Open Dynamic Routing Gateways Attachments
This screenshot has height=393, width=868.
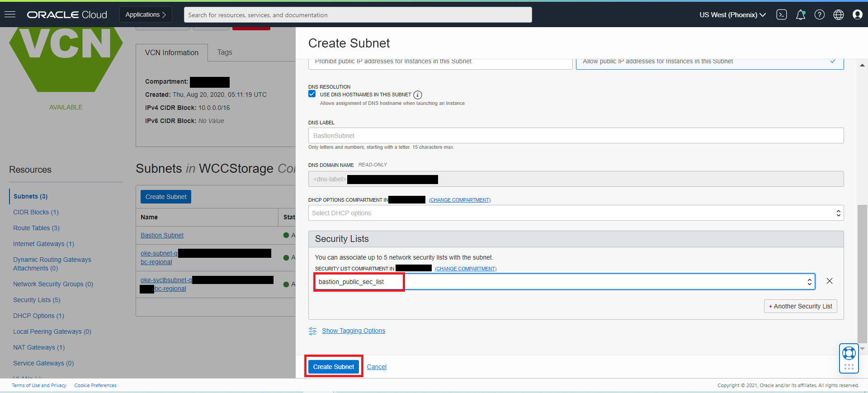52,264
